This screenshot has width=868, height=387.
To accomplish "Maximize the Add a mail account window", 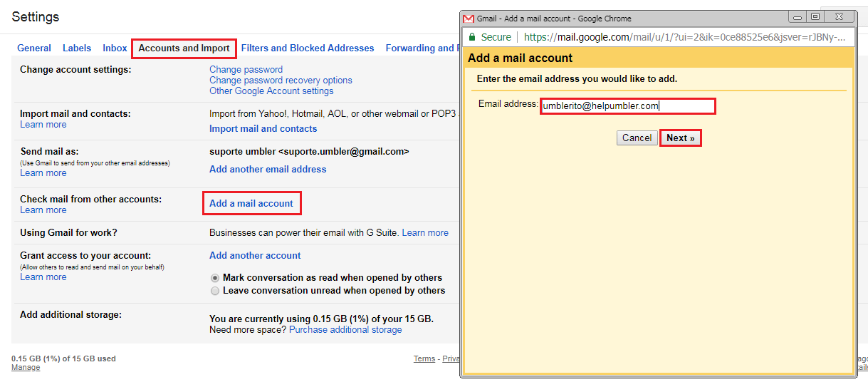I will click(815, 17).
